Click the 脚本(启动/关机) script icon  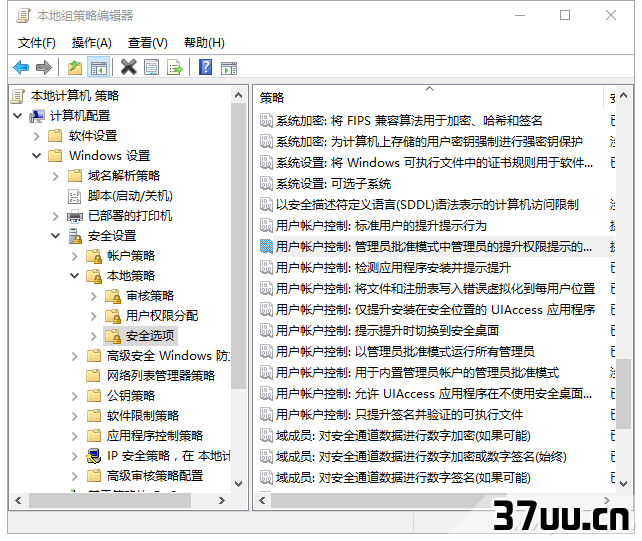74,196
